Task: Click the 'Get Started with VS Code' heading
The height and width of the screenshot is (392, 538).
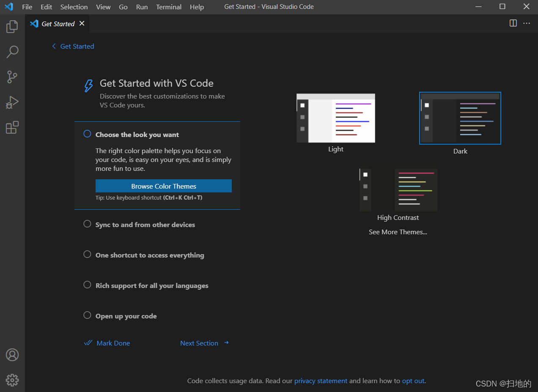Action: coord(156,83)
